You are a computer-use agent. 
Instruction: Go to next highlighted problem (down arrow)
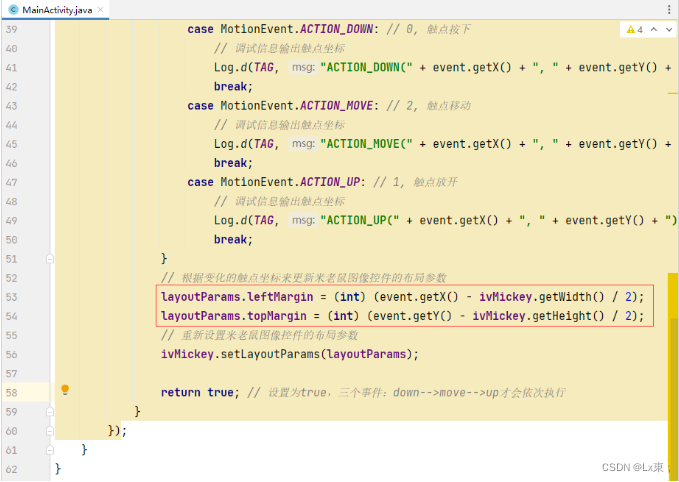coord(669,29)
